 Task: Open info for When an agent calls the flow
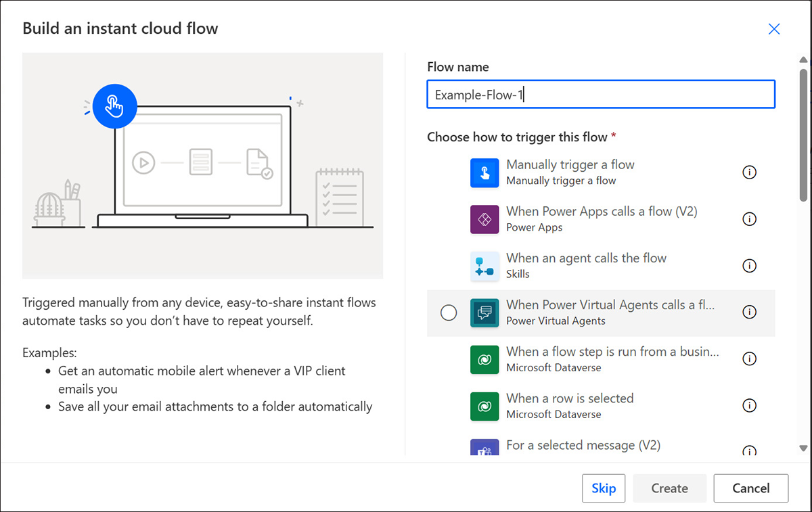coord(749,266)
